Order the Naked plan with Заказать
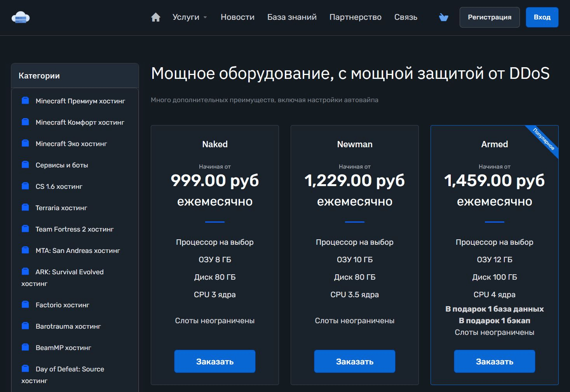Image resolution: width=570 pixels, height=392 pixels. (215, 361)
